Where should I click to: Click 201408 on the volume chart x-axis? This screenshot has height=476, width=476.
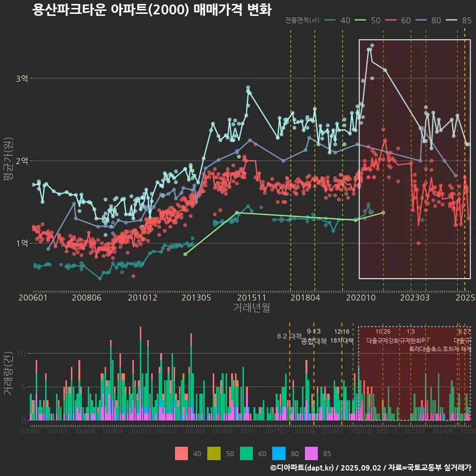click(223, 431)
